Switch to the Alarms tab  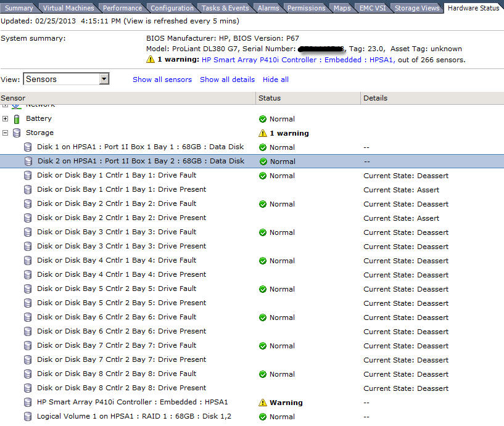pyautogui.click(x=268, y=8)
